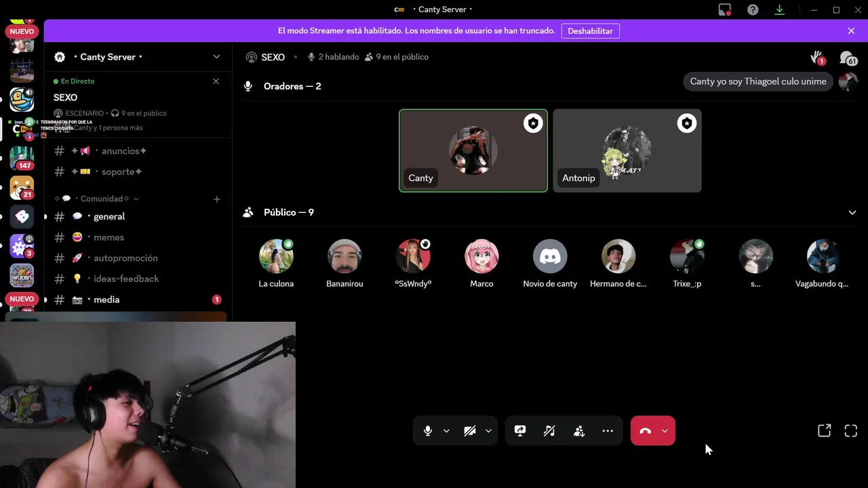Open Discord help question mark icon
Image resolution: width=868 pixels, height=488 pixels.
pos(753,9)
